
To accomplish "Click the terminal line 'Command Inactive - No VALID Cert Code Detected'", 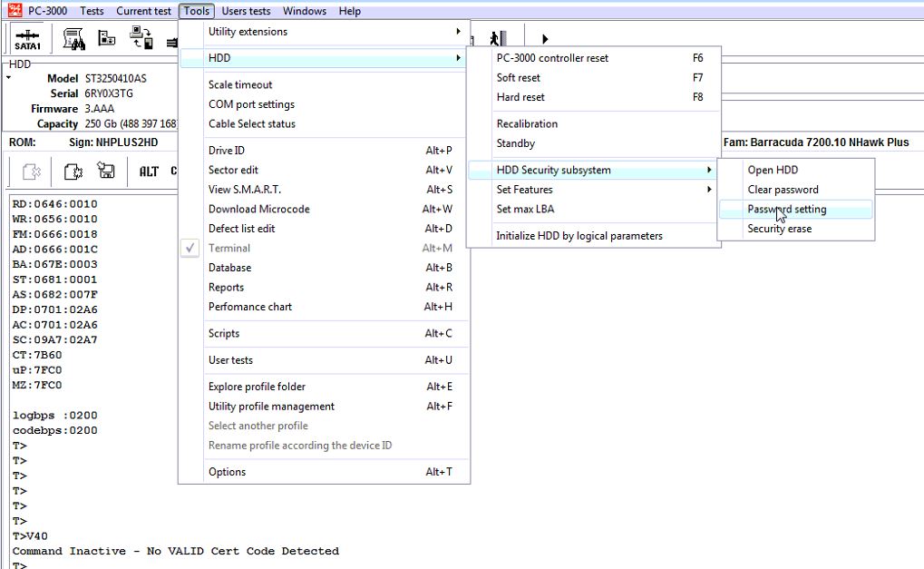I will [x=176, y=552].
